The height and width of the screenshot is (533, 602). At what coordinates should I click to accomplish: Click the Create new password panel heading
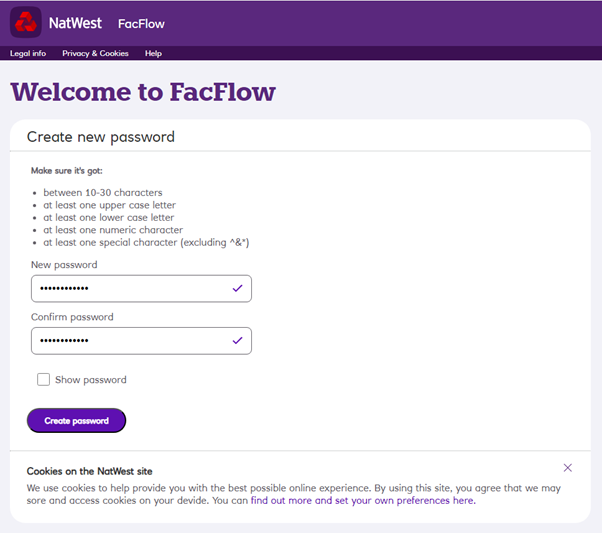tap(101, 137)
